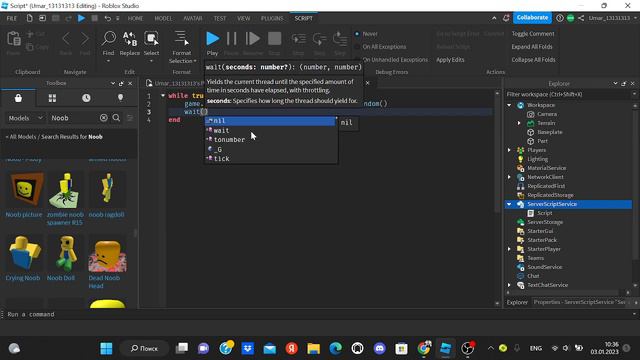Screen dimensions: 640x360
Task: Collapse the Workspace tree node
Action: tap(509, 105)
